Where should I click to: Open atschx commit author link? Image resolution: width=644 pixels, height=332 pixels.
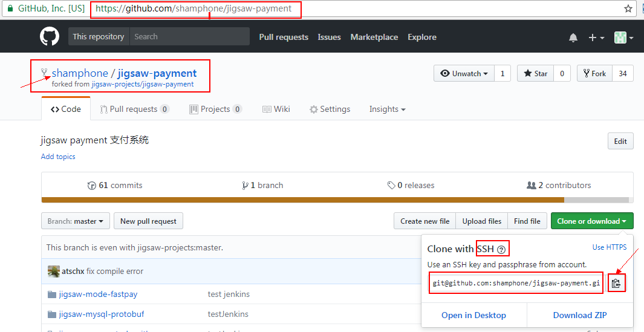click(x=73, y=271)
